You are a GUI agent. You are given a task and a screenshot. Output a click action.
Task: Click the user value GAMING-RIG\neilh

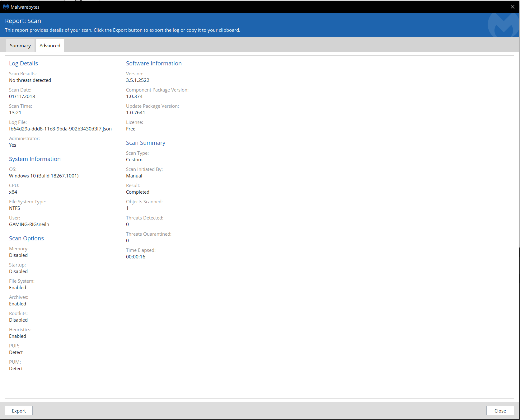[x=29, y=224]
